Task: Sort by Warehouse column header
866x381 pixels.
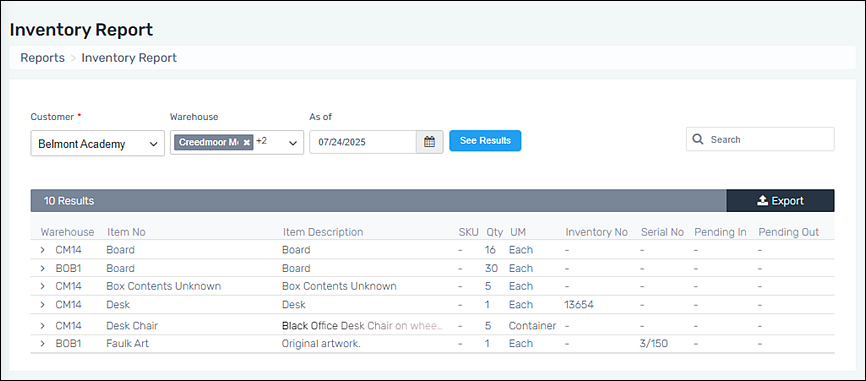Action: [x=67, y=232]
